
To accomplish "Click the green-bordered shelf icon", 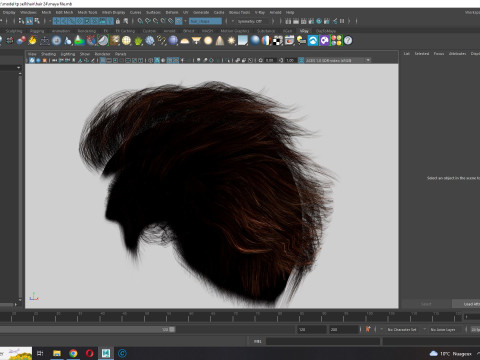I will (103, 41).
